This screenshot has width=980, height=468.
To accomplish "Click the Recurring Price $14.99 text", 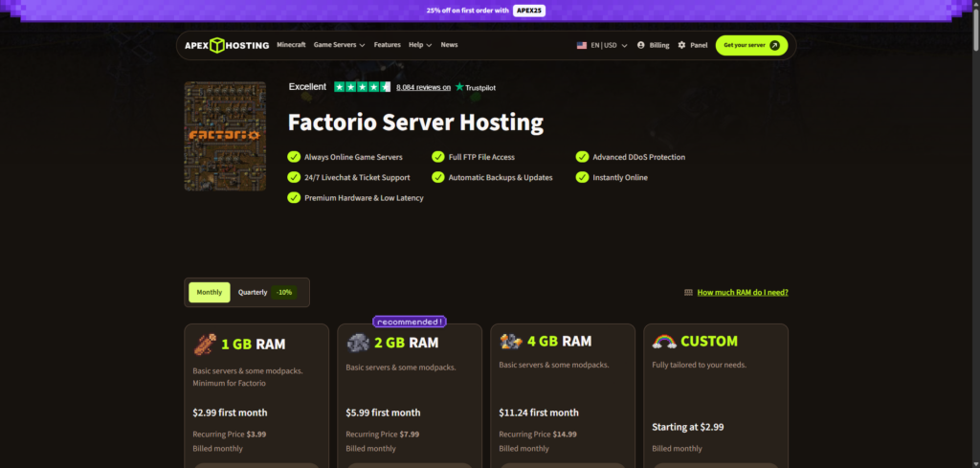I will 538,434.
